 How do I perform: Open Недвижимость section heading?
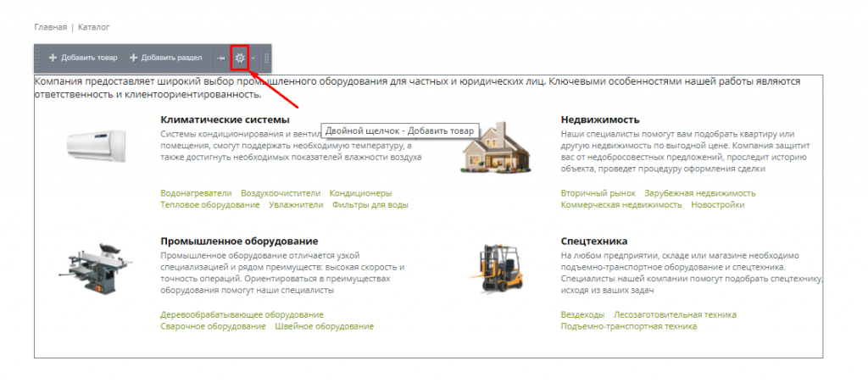pyautogui.click(x=600, y=119)
